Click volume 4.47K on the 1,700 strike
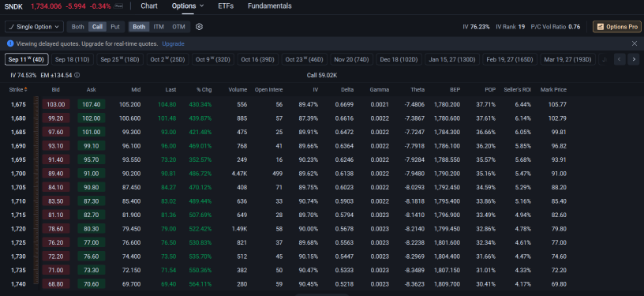 point(239,174)
